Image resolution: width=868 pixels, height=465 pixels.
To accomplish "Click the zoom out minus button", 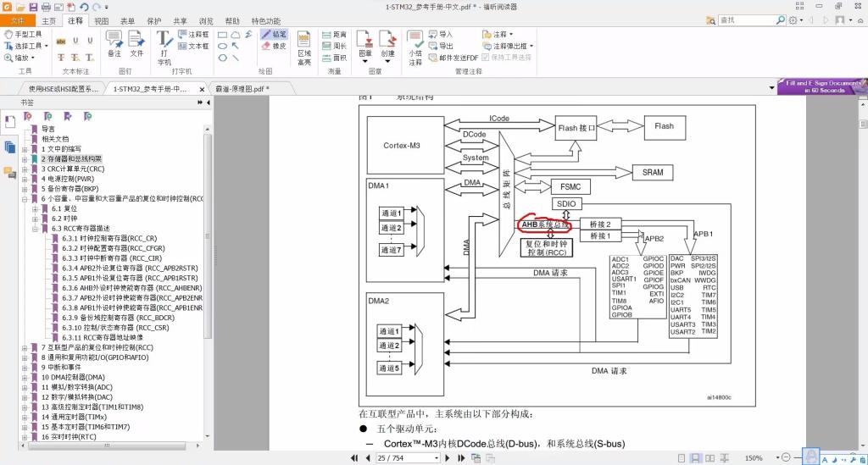I will (x=787, y=458).
